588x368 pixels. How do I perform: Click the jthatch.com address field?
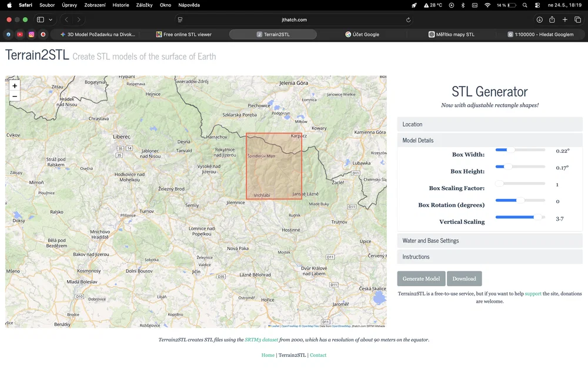point(294,20)
